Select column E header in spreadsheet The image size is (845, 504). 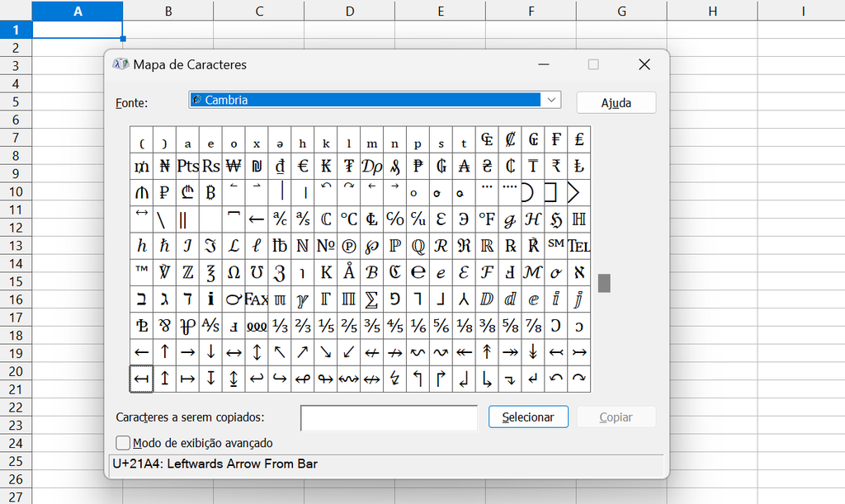pos(441,11)
